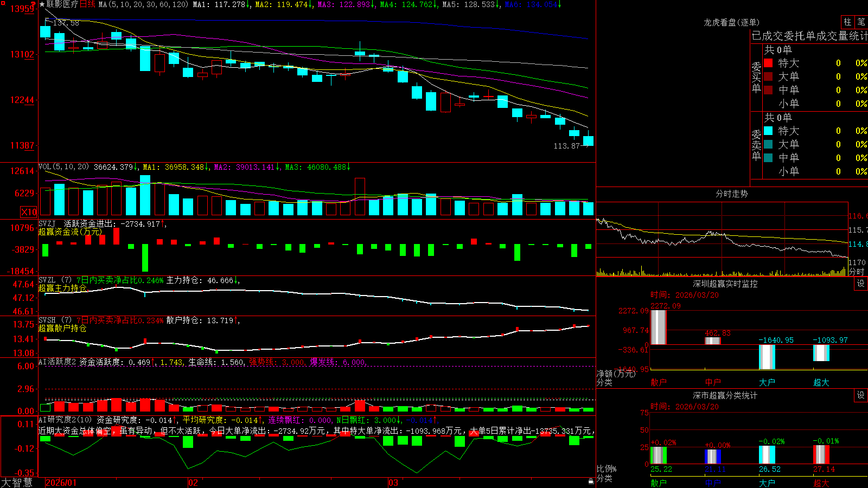
Task: Click the 113.87 low price annotation
Action: point(567,146)
